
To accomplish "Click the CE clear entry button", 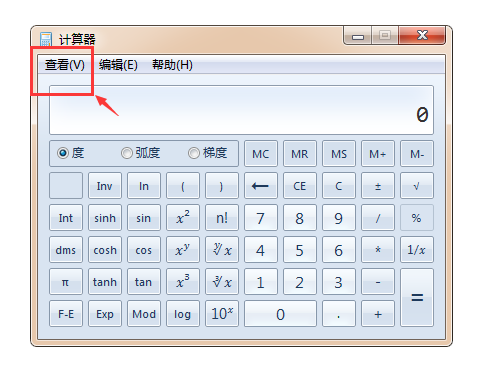I will coord(300,186).
